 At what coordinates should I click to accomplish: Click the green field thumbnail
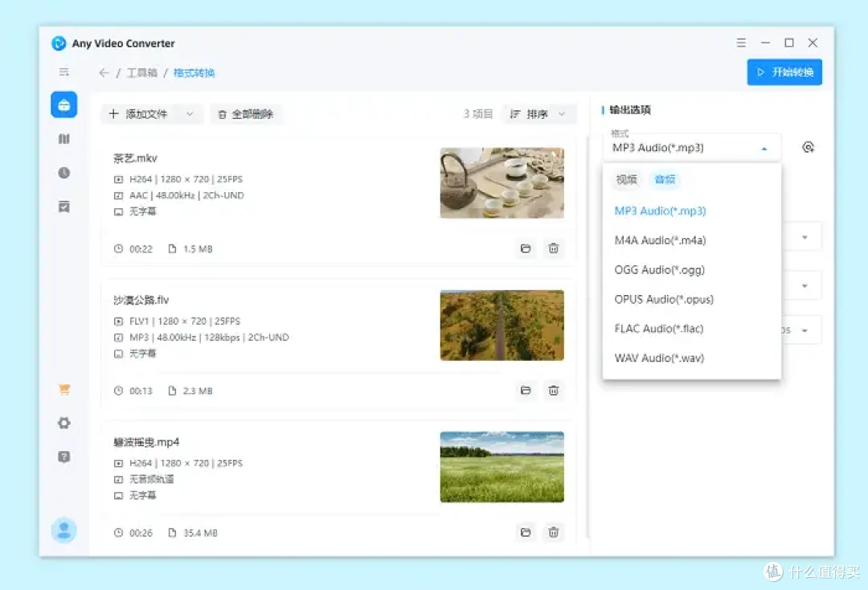click(502, 466)
